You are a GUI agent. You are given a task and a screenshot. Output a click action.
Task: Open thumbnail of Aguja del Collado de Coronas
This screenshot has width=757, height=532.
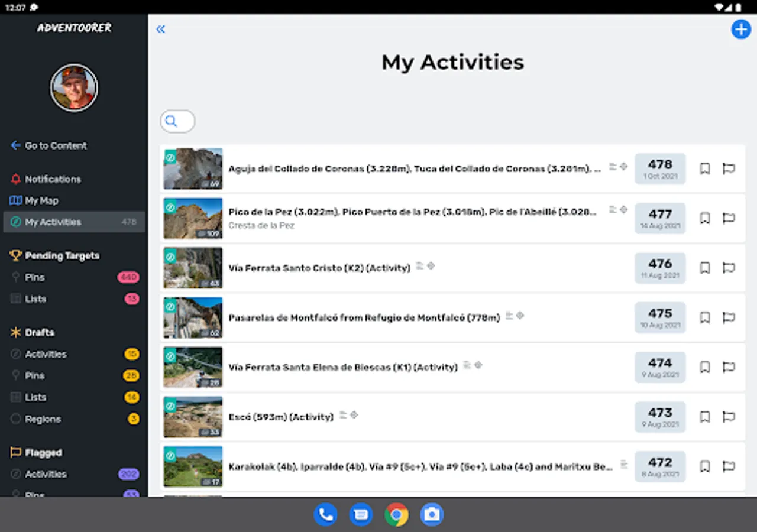coord(193,168)
